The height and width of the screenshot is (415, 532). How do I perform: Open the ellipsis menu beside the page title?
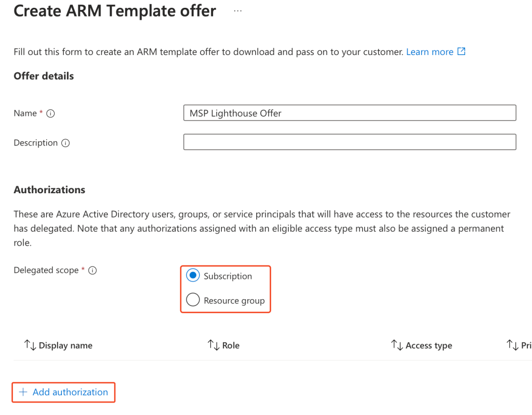(238, 11)
